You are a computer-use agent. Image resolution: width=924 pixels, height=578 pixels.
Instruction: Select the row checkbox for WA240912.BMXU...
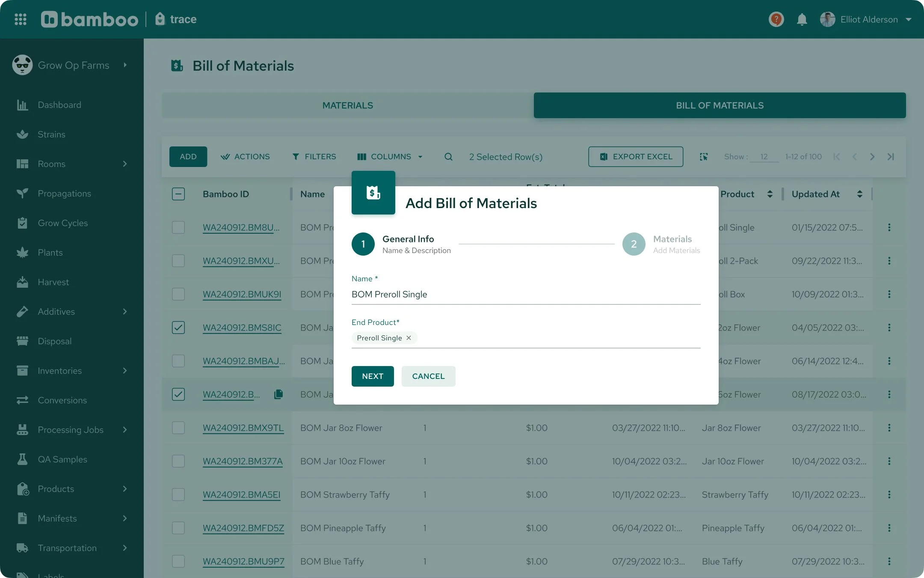(178, 261)
